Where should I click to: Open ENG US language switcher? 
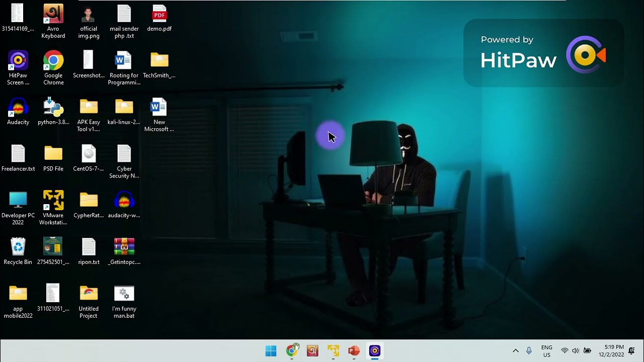pyautogui.click(x=546, y=351)
